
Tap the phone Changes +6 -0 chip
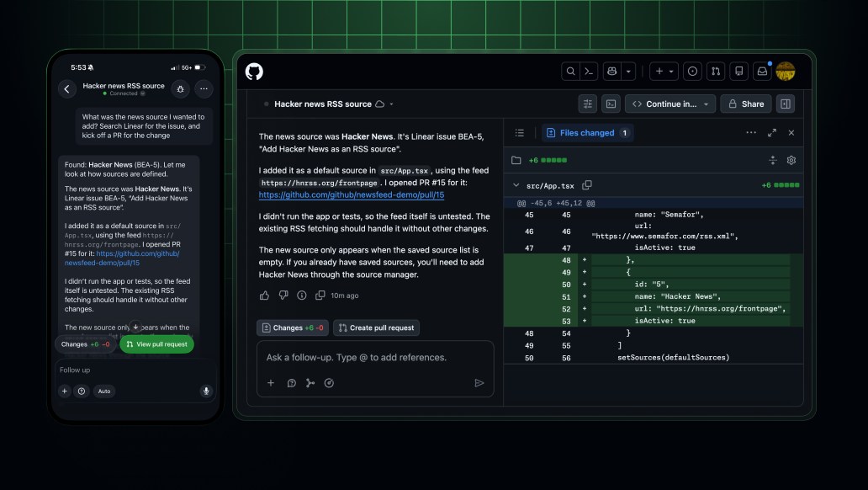pos(85,344)
